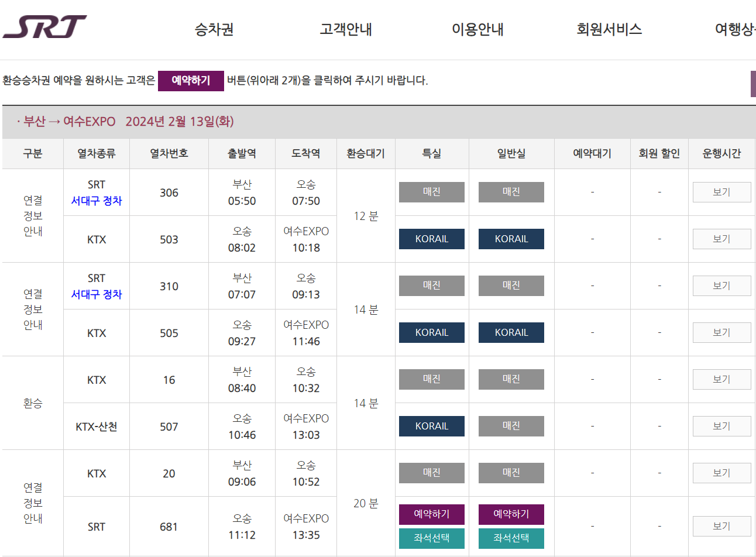Reserve 일반실 seat on SRT 681
The height and width of the screenshot is (557, 756).
tap(511, 514)
